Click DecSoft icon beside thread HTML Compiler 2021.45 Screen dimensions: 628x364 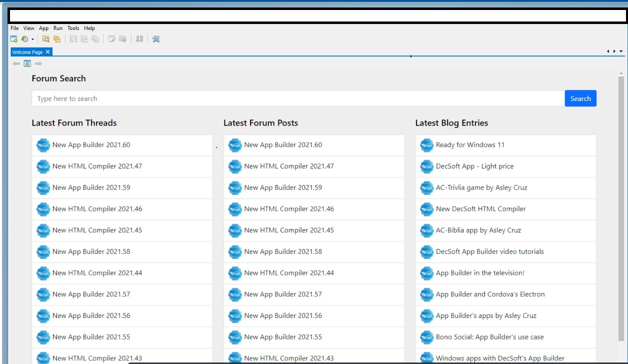(x=43, y=230)
